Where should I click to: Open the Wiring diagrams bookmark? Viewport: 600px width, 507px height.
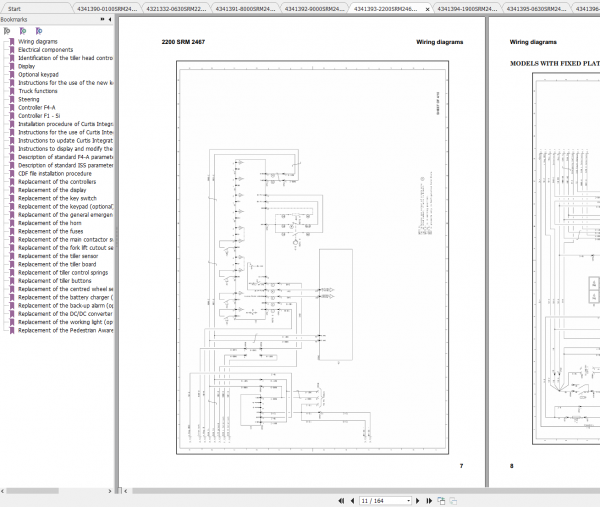38,41
